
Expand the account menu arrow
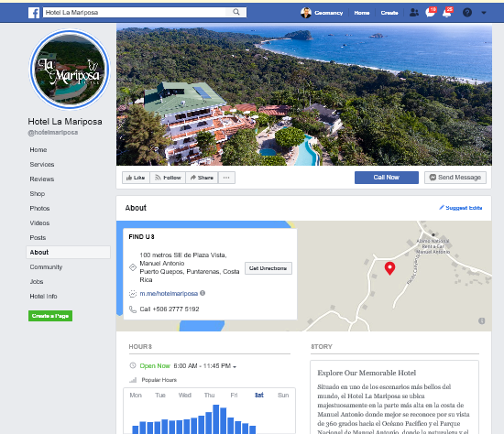[x=484, y=13]
